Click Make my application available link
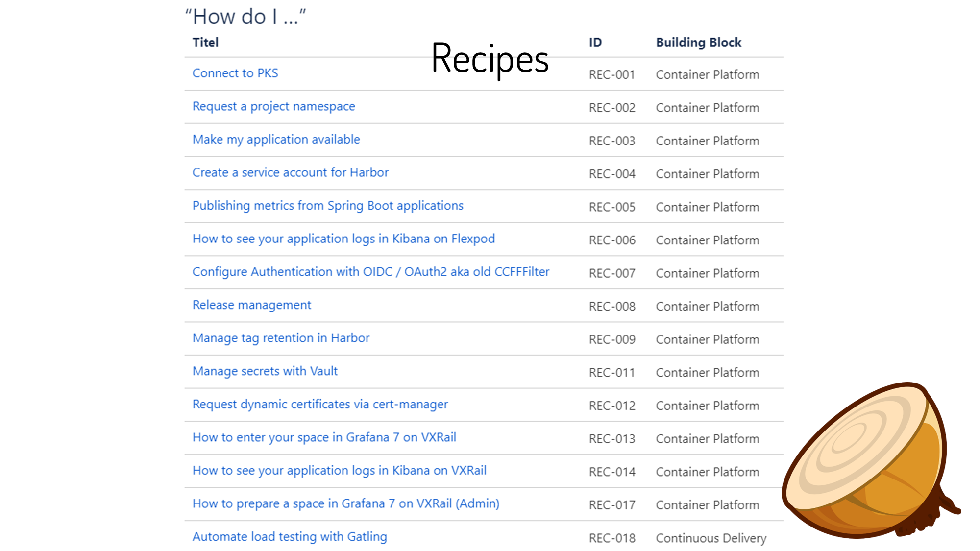The height and width of the screenshot is (551, 980). 276,140
